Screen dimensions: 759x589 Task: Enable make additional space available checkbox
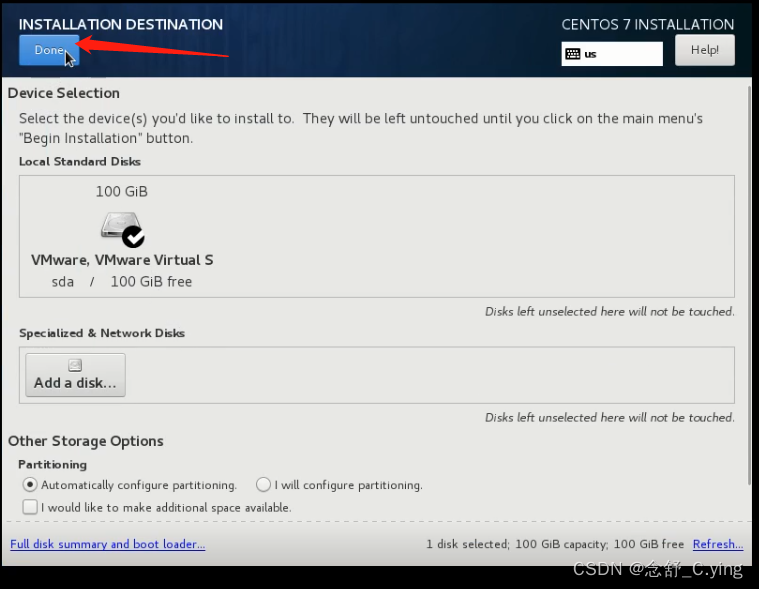30,507
